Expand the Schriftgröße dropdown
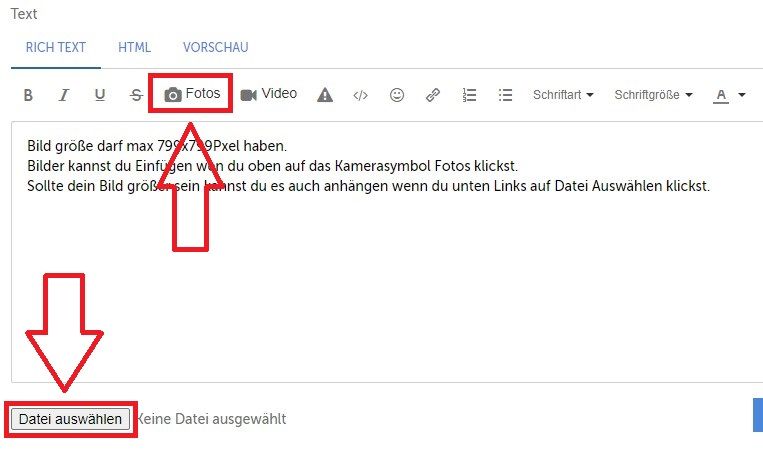763x454 pixels. click(x=653, y=95)
